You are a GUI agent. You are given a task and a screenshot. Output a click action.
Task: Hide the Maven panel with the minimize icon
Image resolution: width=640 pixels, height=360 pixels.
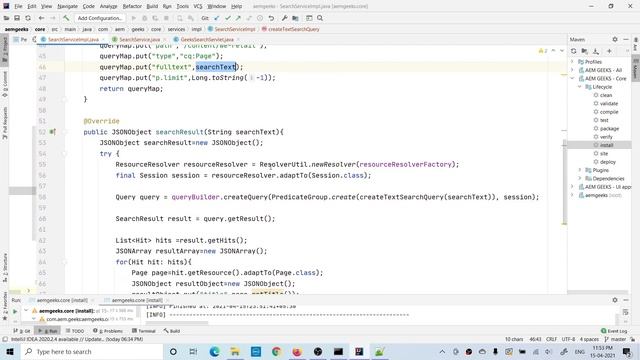coord(626,39)
